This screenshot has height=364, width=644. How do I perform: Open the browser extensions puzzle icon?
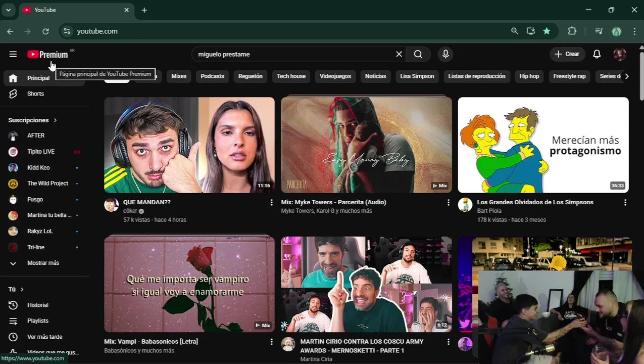point(572,31)
